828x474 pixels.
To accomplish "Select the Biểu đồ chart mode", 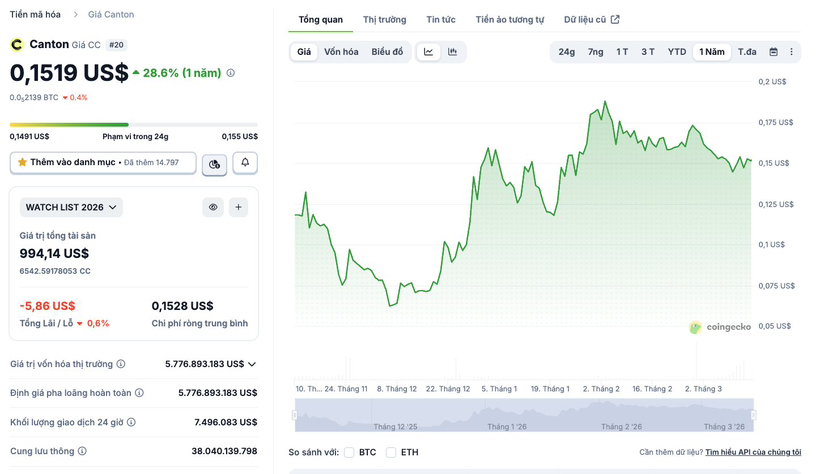I will (x=387, y=52).
